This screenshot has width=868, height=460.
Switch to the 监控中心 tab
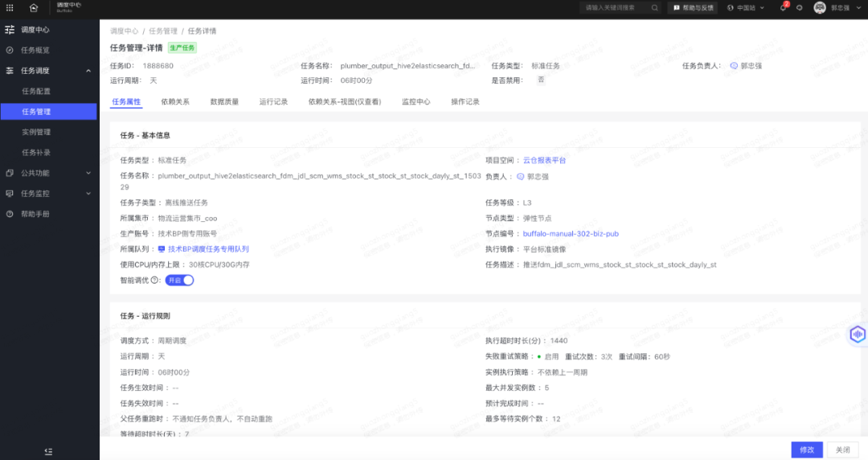[x=416, y=102]
